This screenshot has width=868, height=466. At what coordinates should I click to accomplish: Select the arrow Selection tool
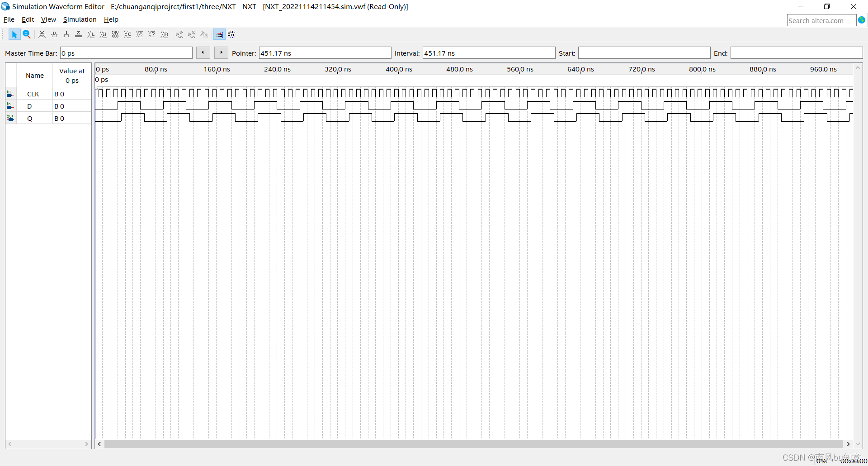[14, 34]
